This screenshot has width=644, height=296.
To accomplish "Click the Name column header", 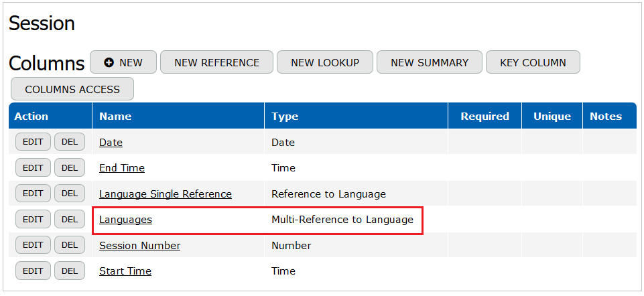I will tap(178, 116).
